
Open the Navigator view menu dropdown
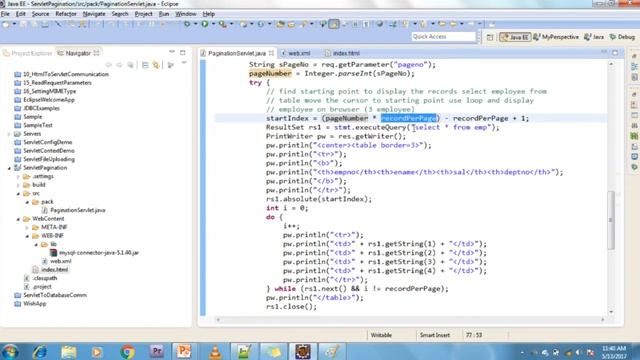pos(184,63)
